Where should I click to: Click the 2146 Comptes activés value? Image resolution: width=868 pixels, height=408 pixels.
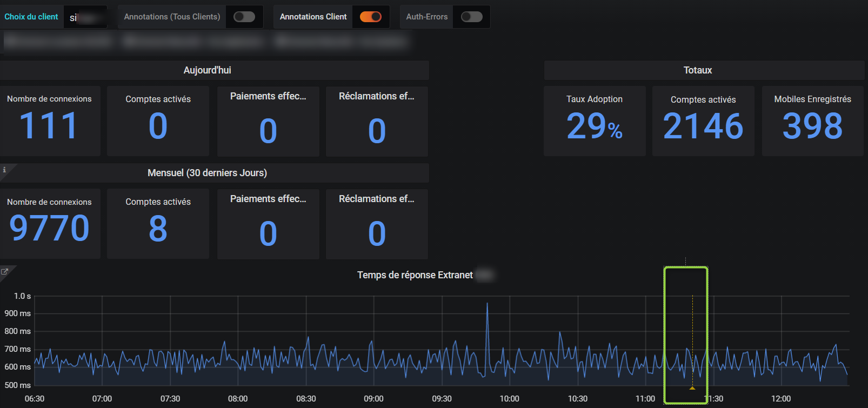[703, 126]
